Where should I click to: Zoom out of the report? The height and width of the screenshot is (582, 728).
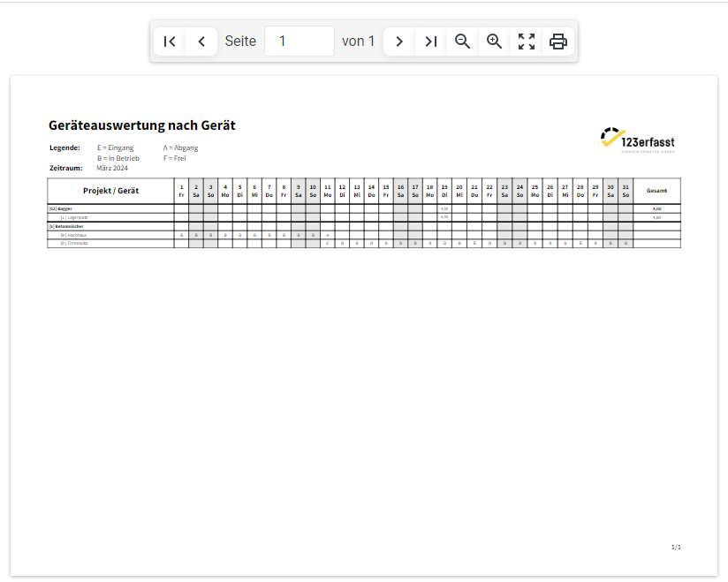462,42
